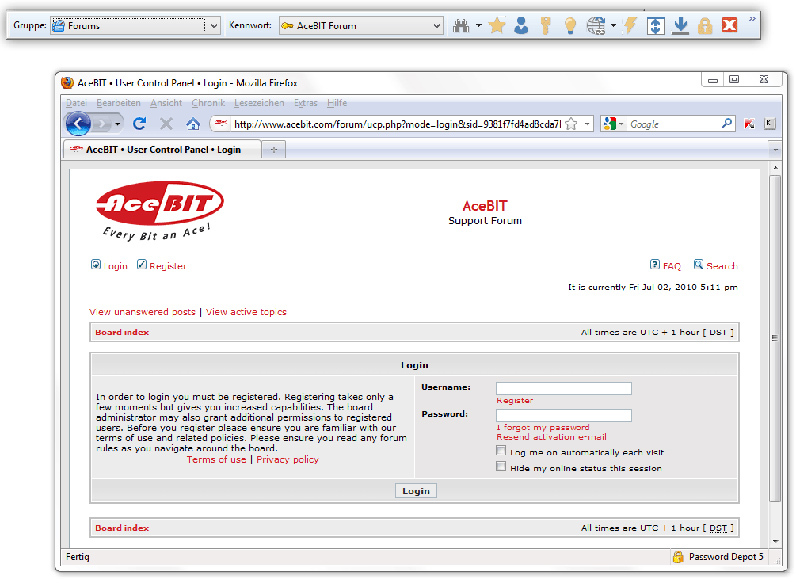
Task: Open the Chronik menu
Action: pyautogui.click(x=208, y=103)
